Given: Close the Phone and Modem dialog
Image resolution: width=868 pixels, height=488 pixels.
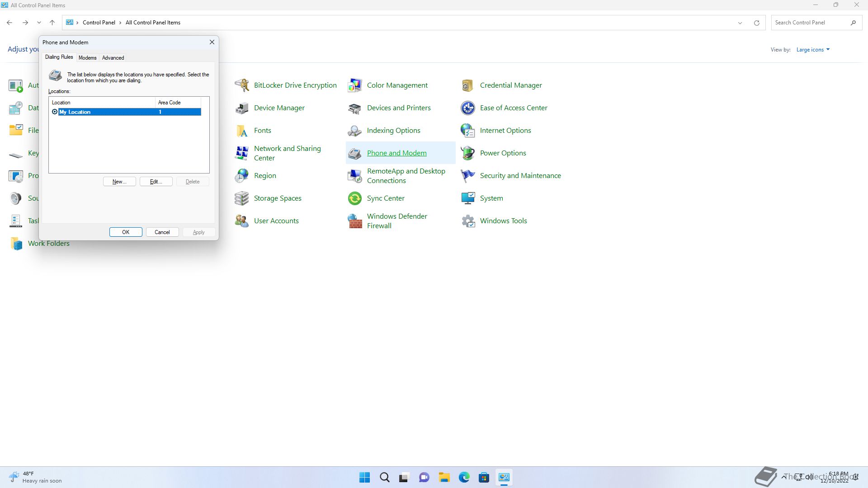Looking at the screenshot, I should [212, 42].
